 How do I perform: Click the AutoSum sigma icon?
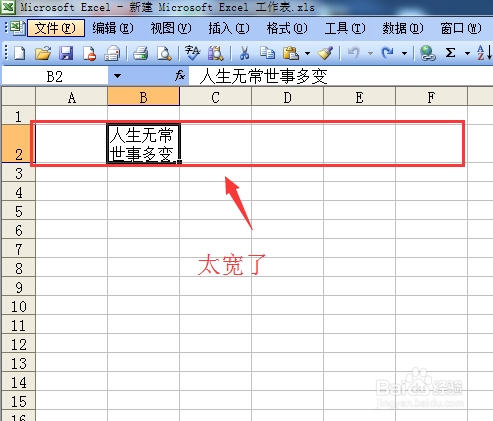point(450,53)
